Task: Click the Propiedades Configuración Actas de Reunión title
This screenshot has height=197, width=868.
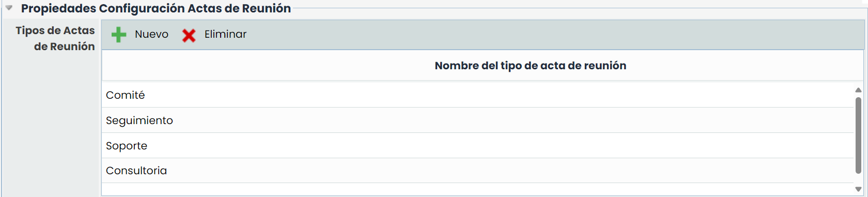Action: [156, 8]
